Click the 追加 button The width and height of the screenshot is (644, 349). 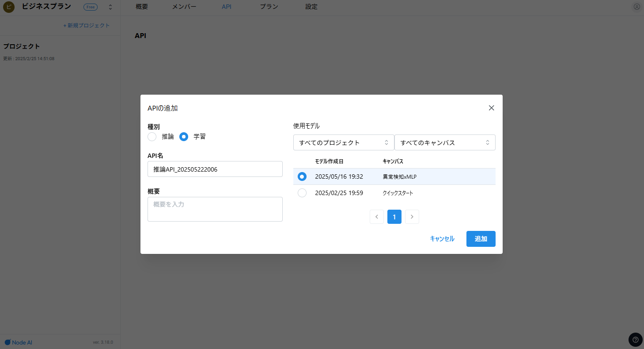[481, 239]
